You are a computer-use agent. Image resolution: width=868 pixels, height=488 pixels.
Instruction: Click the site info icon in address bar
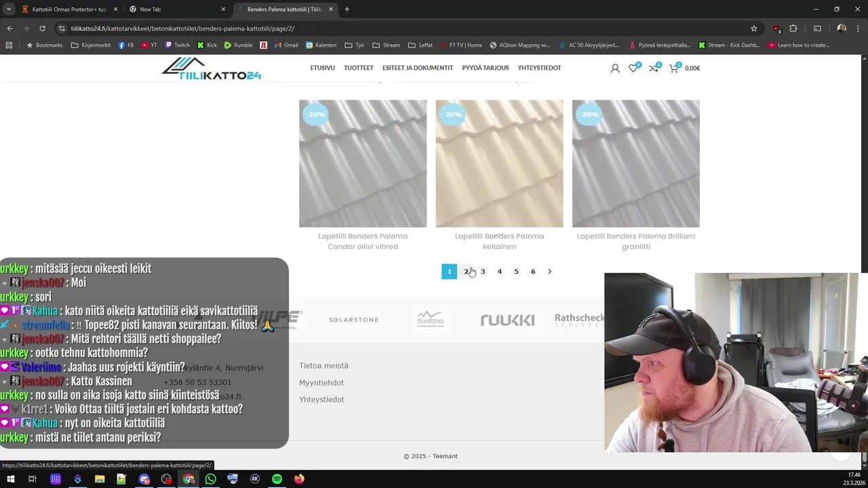click(62, 28)
